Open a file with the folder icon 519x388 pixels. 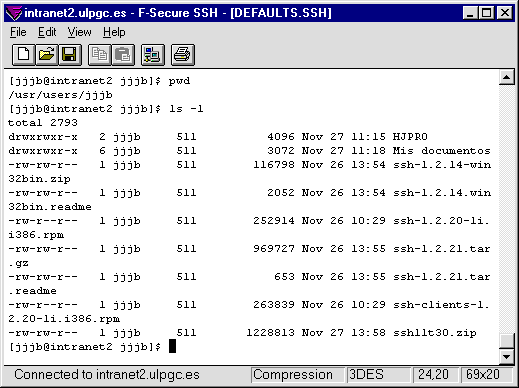tap(46, 54)
